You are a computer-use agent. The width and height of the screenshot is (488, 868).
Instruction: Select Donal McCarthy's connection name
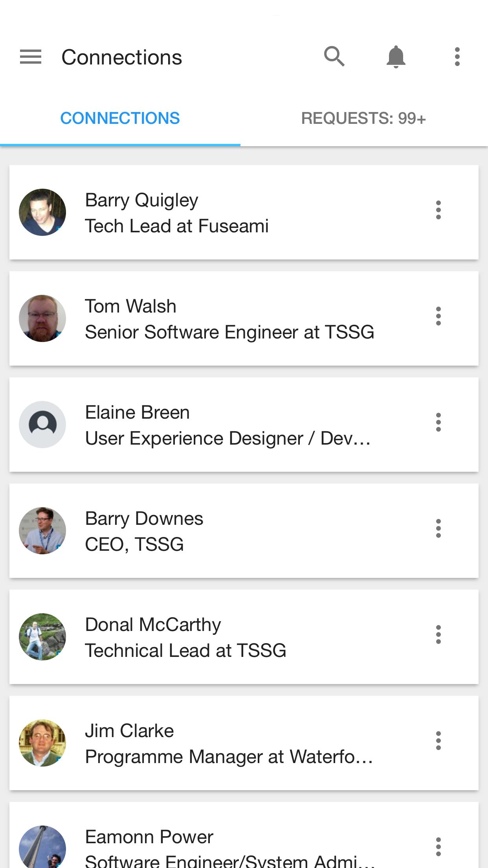153,625
